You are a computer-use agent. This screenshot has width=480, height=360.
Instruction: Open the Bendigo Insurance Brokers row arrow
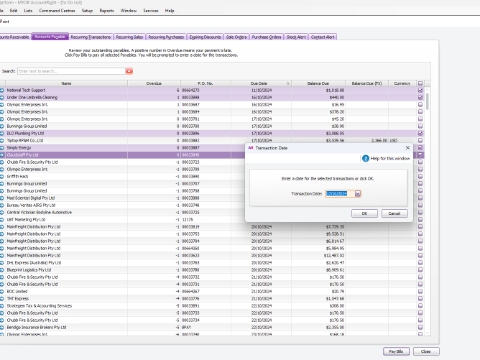coord(2,327)
